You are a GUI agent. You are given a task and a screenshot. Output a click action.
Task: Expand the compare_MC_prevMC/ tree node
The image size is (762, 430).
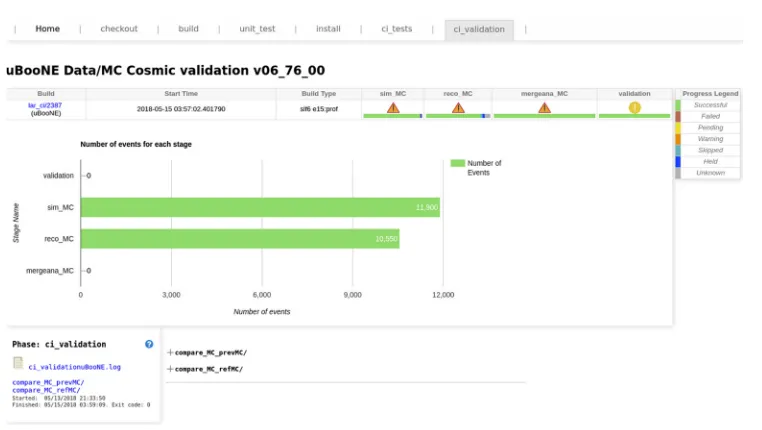click(x=170, y=352)
